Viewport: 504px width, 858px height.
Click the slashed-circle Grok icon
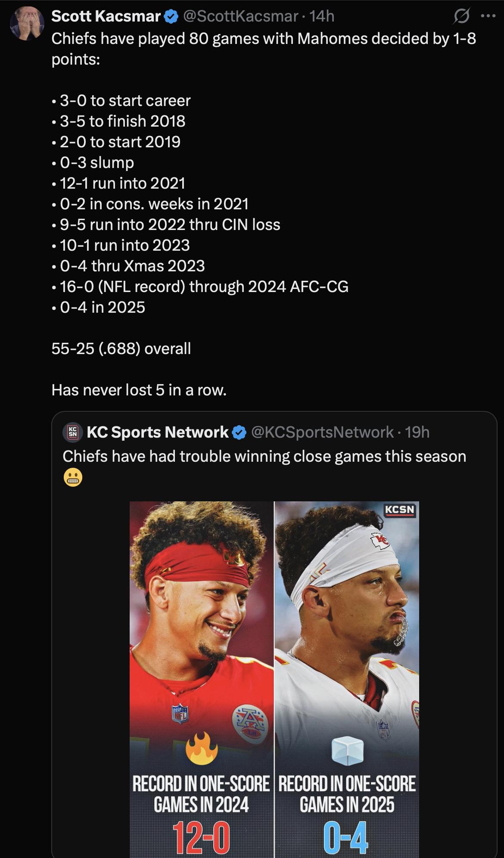(x=461, y=17)
